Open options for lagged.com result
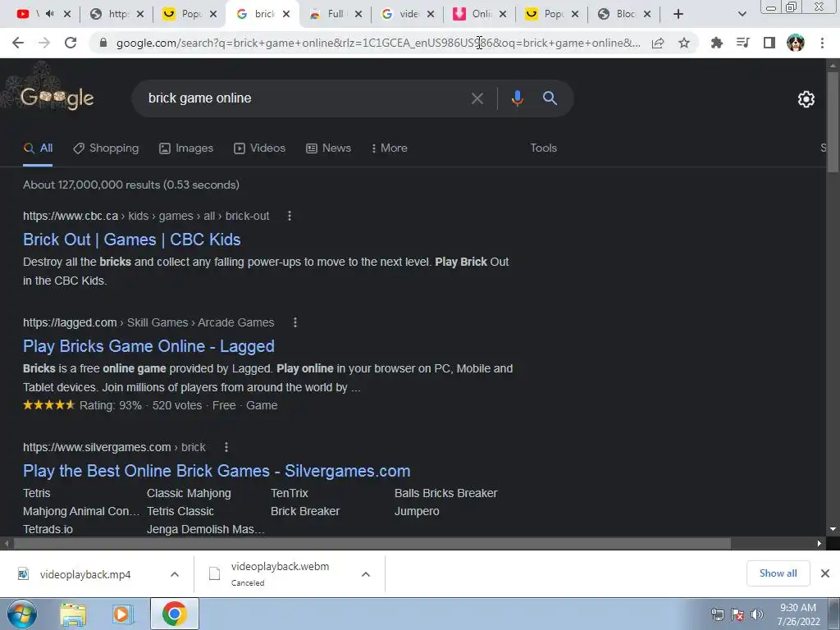840x630 pixels. (x=295, y=322)
